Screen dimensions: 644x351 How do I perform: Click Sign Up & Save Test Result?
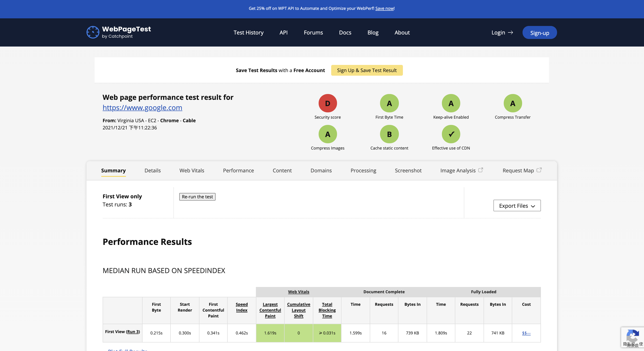click(x=367, y=70)
